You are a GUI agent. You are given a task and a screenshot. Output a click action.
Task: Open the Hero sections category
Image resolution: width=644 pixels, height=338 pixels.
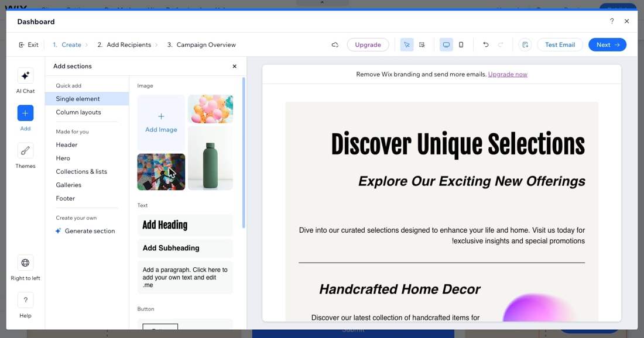point(63,158)
